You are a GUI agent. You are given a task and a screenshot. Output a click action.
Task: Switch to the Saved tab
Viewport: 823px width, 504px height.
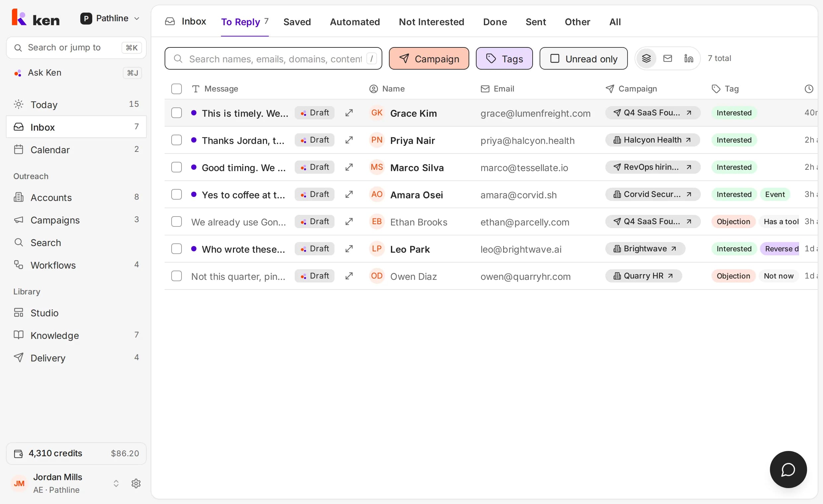click(x=297, y=22)
